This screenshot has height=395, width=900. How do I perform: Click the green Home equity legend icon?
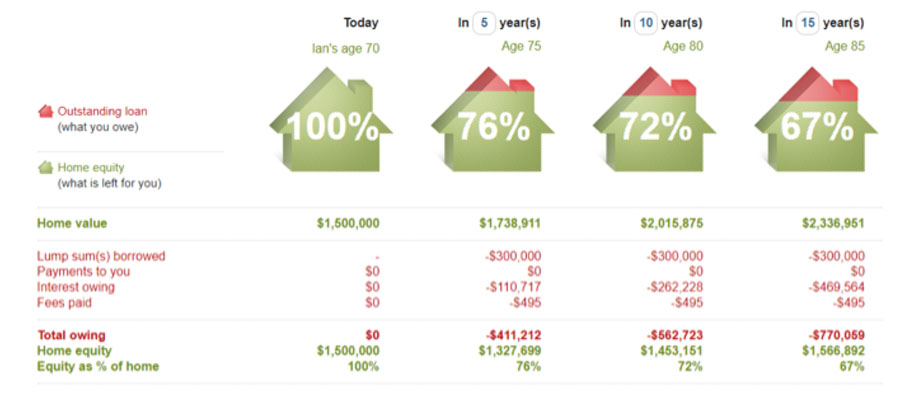(45, 168)
